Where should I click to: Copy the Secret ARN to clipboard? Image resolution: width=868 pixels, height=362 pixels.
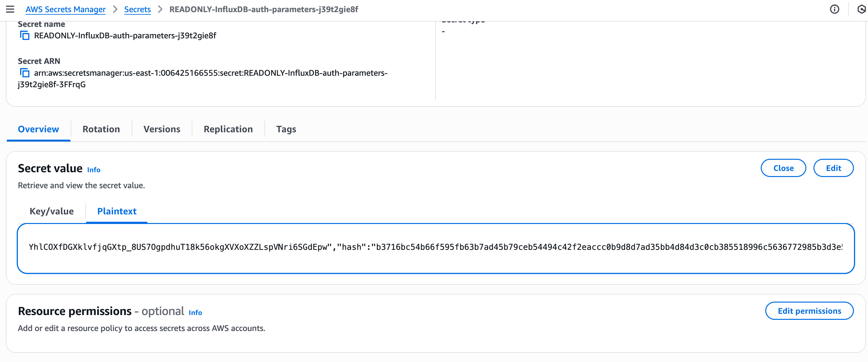[25, 73]
